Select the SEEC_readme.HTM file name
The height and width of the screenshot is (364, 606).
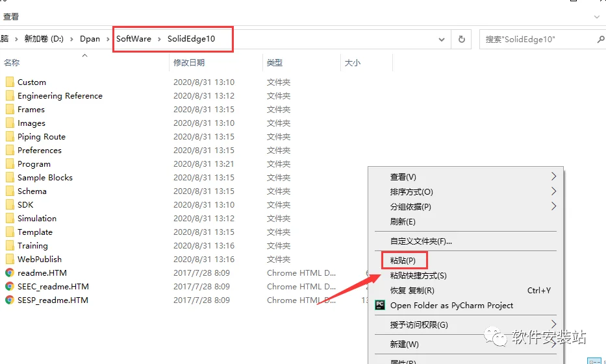[x=53, y=286]
